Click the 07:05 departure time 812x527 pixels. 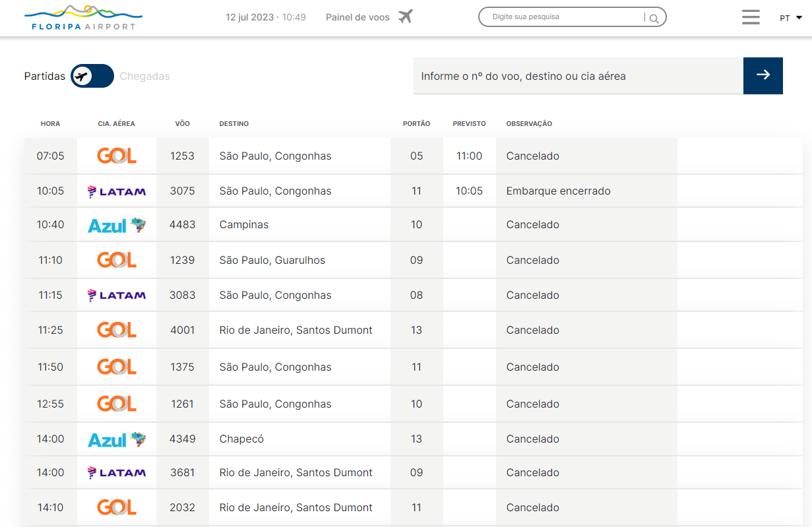pyautogui.click(x=50, y=156)
